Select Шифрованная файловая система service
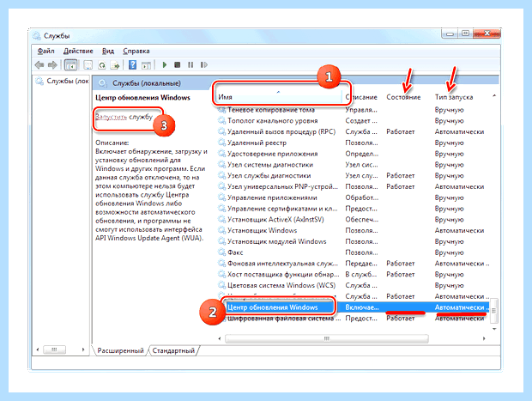Screen dimensions: 532x401 click(284, 319)
